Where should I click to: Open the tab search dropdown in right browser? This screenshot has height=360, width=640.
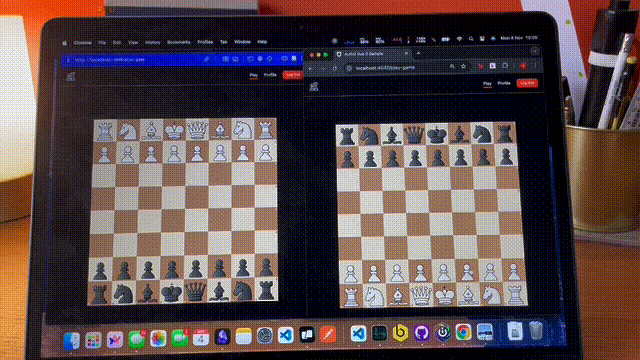click(x=535, y=51)
